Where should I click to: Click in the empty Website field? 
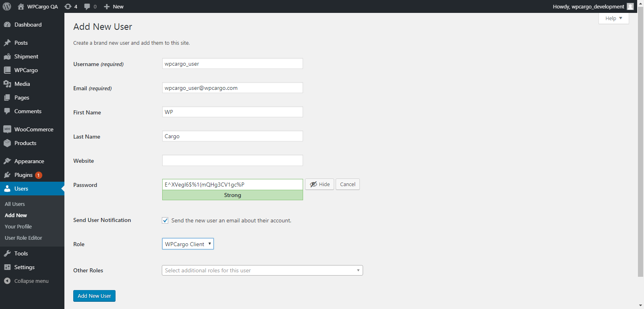pyautogui.click(x=233, y=160)
